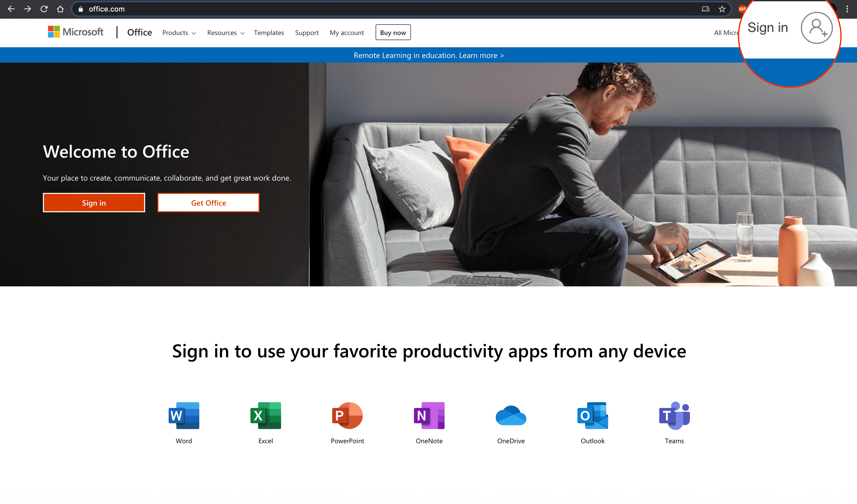Open the Support menu item
This screenshot has width=857, height=504.
(307, 33)
